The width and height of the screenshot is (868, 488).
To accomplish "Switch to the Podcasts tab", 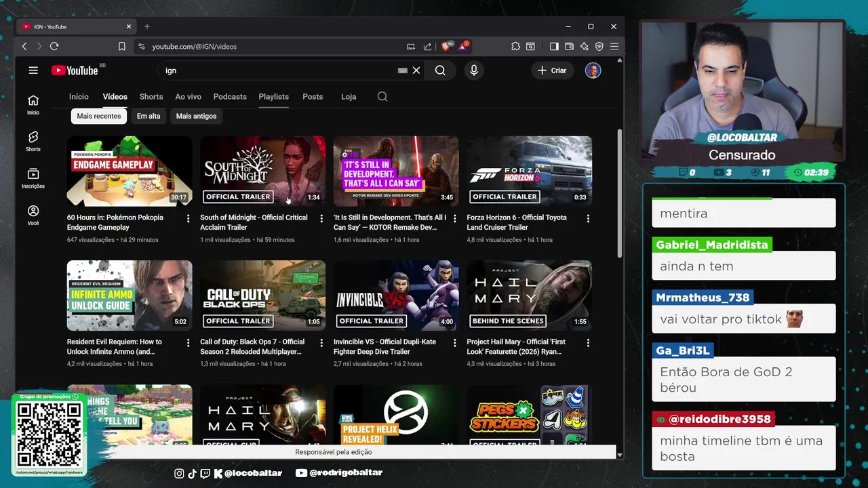I will 230,96.
